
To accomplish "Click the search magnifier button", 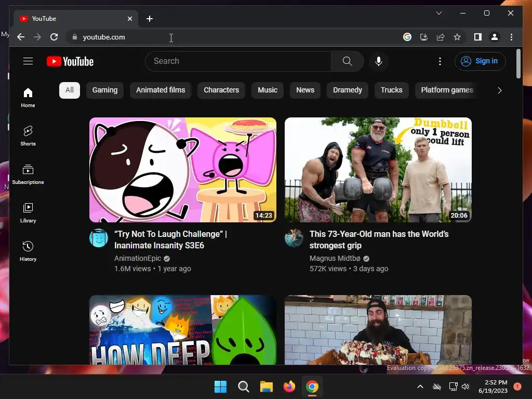I will [x=347, y=61].
